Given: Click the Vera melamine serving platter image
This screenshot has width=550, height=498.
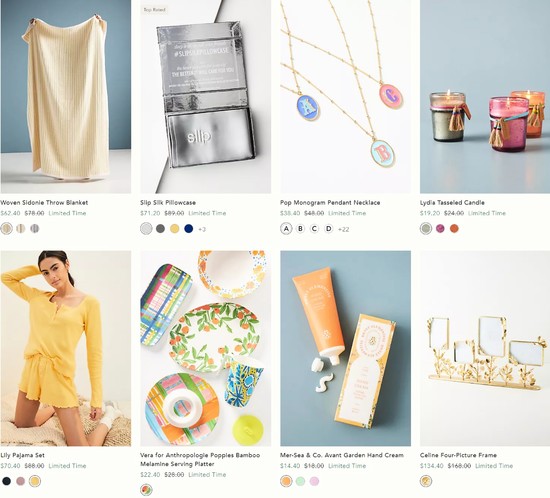Looking at the screenshot, I should pos(206,348).
